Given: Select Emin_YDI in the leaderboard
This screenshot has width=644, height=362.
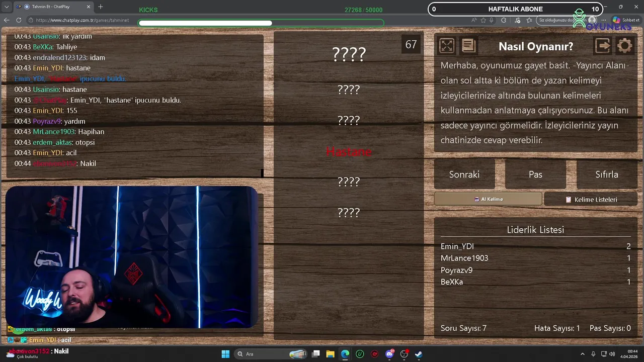Looking at the screenshot, I should pyautogui.click(x=457, y=246).
